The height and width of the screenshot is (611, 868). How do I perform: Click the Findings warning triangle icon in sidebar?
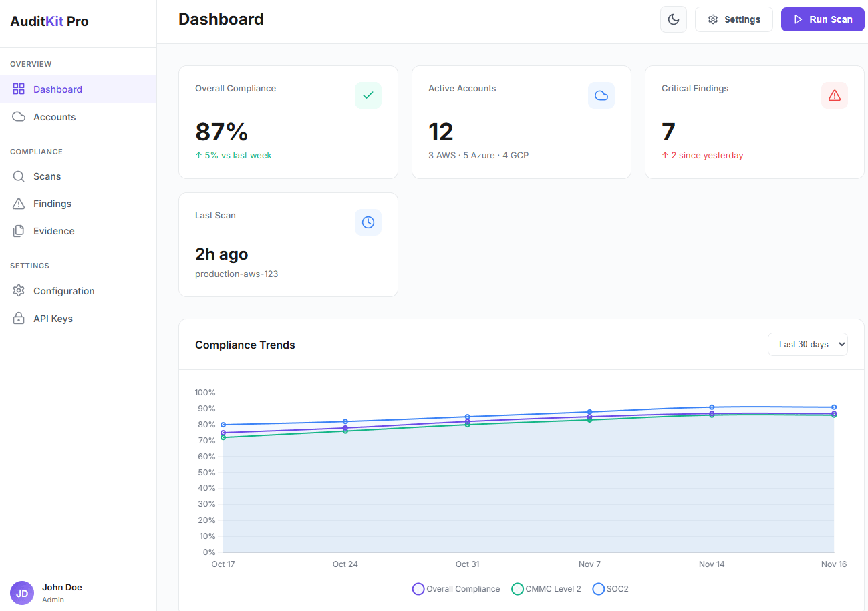pos(19,204)
